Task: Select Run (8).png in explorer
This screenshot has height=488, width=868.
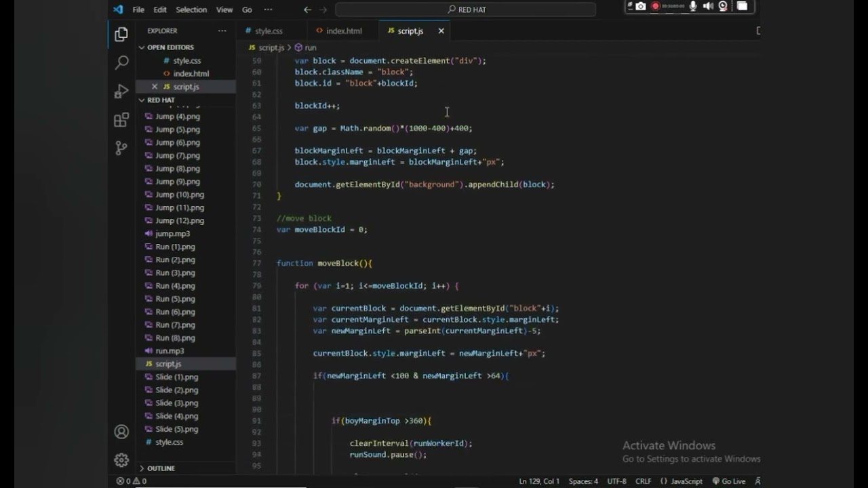Action: pos(186,338)
